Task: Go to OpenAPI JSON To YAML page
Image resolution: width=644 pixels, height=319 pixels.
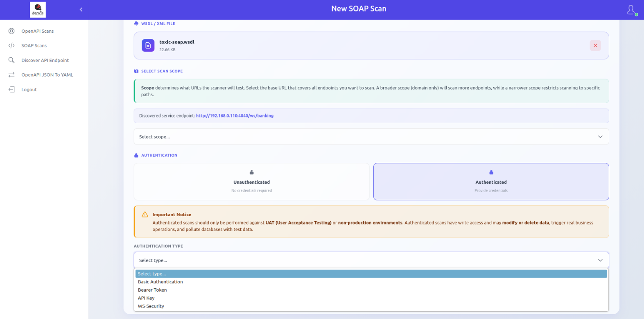Action: (x=47, y=75)
